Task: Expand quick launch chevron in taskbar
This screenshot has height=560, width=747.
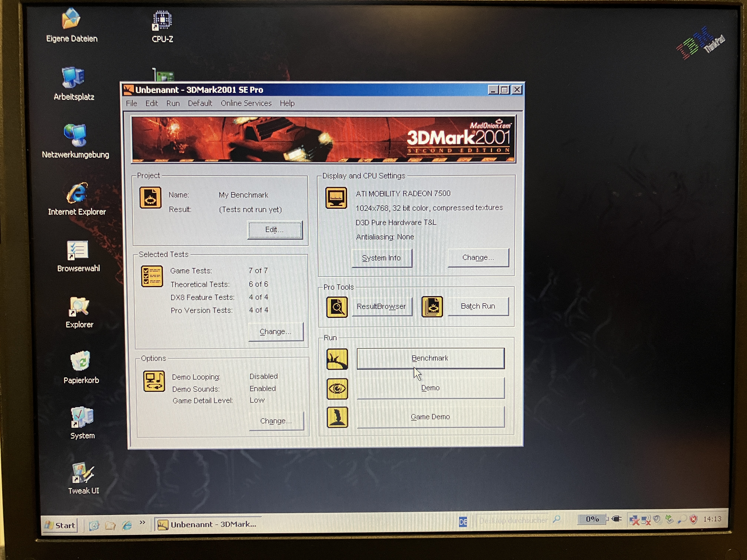Action: [x=142, y=523]
